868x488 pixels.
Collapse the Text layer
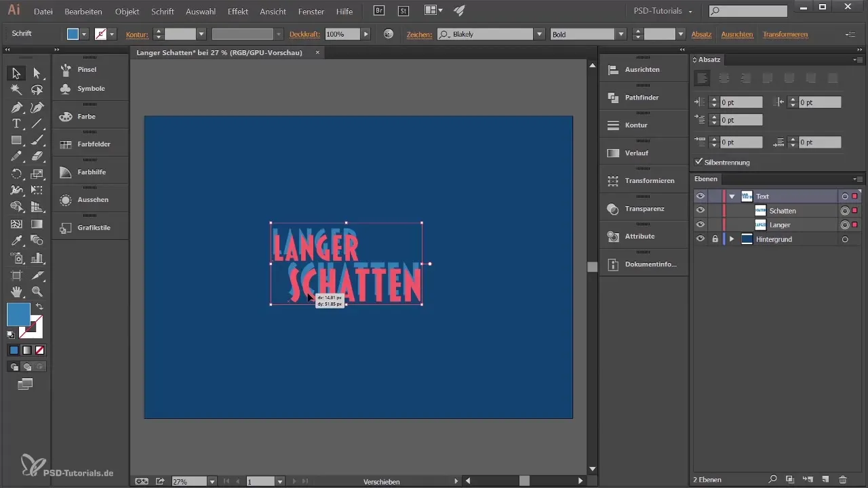(x=732, y=197)
